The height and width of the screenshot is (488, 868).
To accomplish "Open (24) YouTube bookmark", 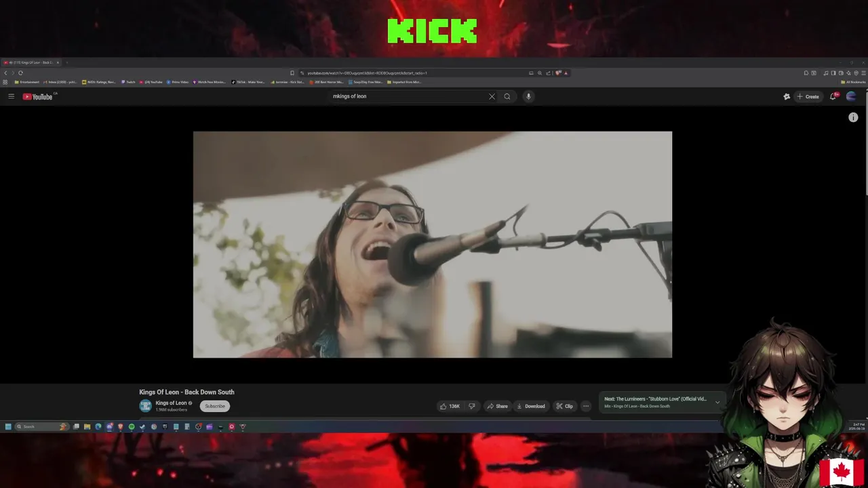I will [x=151, y=82].
